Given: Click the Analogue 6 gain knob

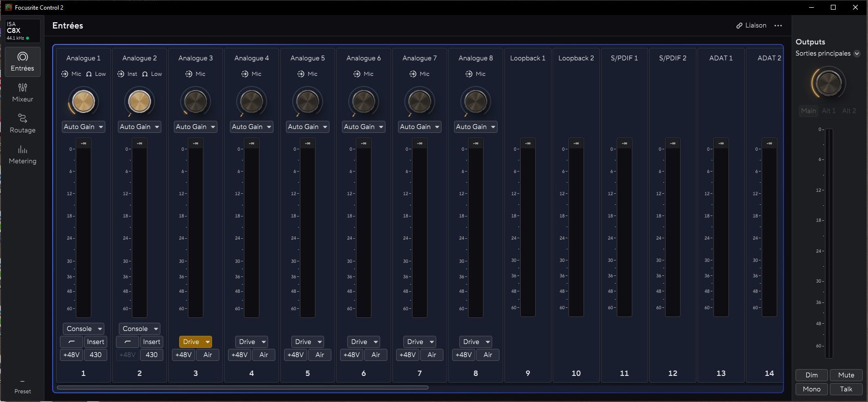Looking at the screenshot, I should coord(364,101).
